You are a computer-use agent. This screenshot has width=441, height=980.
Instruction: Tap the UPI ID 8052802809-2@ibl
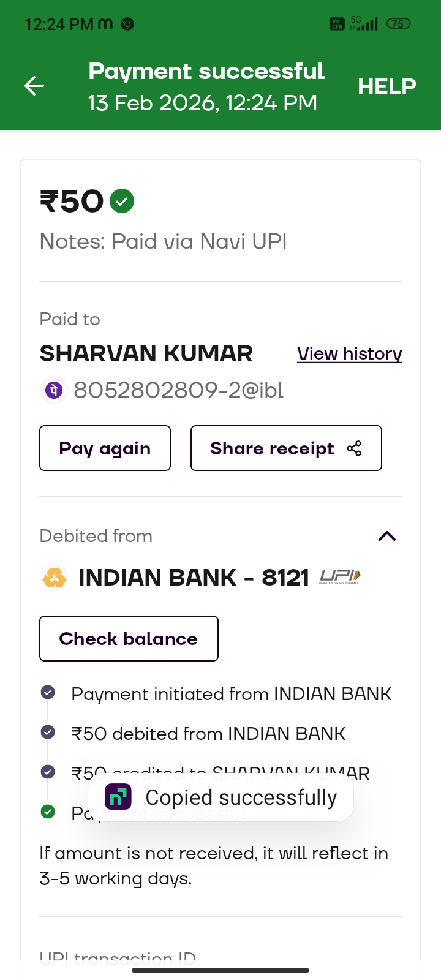[178, 390]
